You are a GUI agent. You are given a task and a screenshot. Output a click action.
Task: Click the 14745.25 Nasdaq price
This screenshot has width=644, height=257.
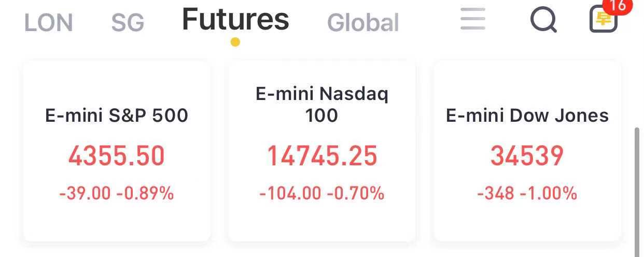(322, 156)
